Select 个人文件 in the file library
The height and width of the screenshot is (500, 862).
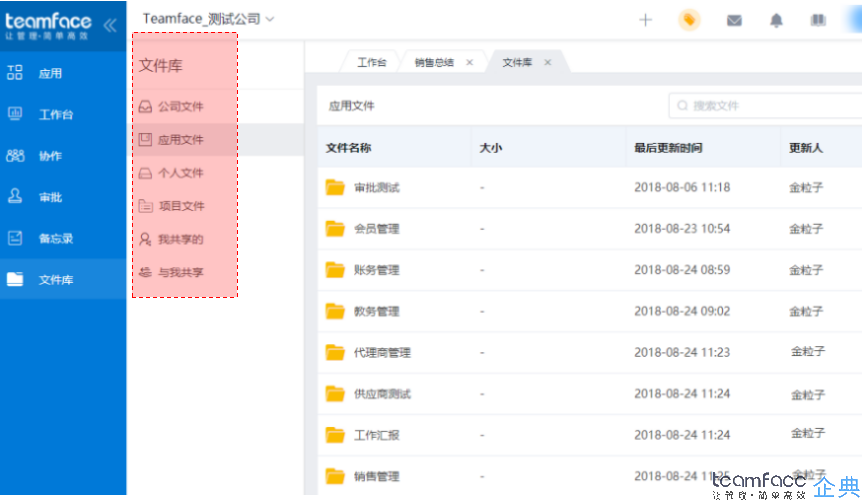[180, 173]
